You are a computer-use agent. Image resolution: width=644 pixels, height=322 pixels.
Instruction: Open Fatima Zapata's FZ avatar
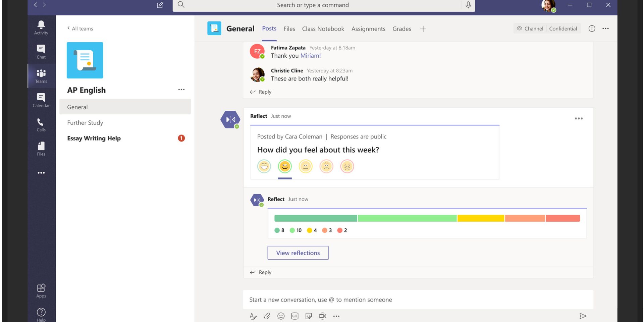(257, 51)
